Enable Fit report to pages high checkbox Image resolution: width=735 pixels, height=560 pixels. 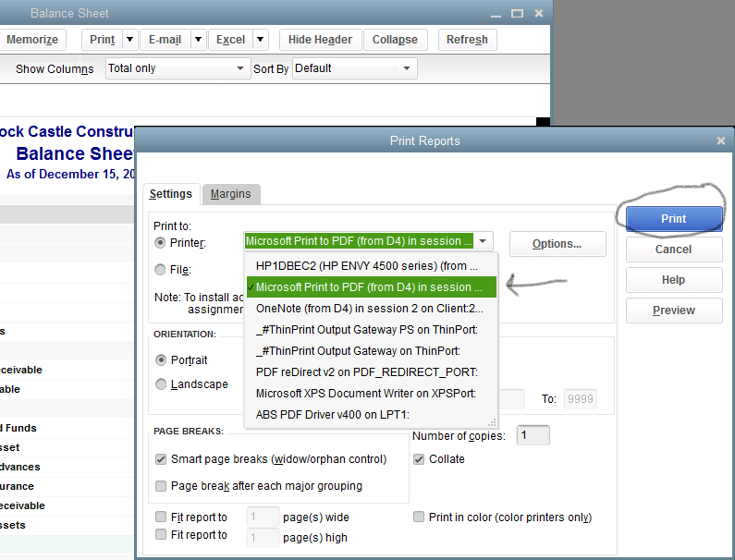pos(161,534)
